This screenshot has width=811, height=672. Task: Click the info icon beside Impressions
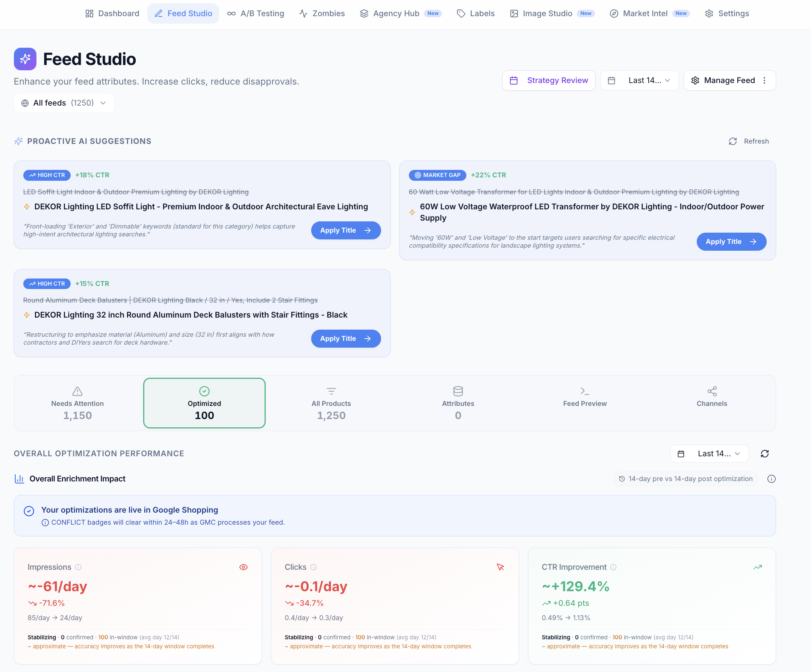pos(79,568)
